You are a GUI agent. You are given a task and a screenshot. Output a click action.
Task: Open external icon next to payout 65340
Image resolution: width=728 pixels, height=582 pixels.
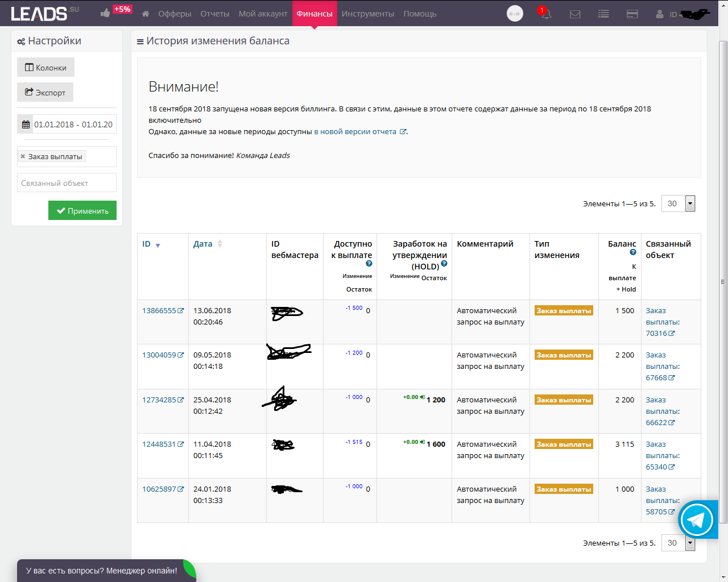pyautogui.click(x=672, y=467)
